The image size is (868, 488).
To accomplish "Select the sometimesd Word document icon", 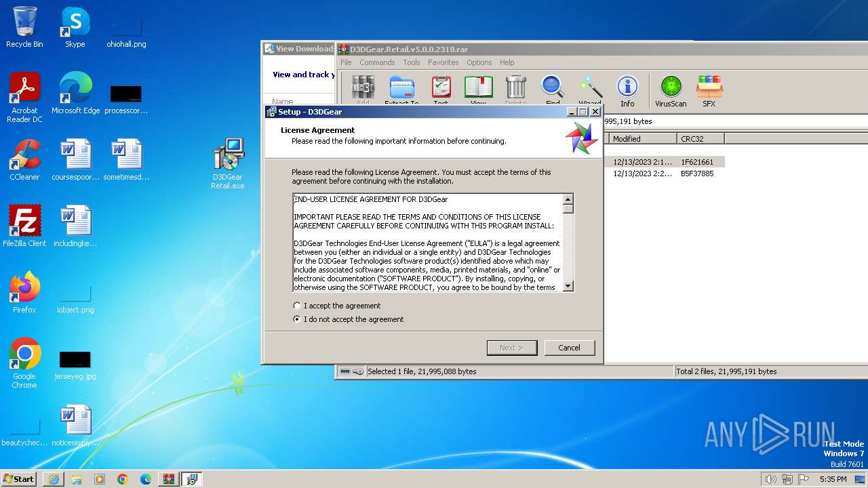I will (126, 160).
